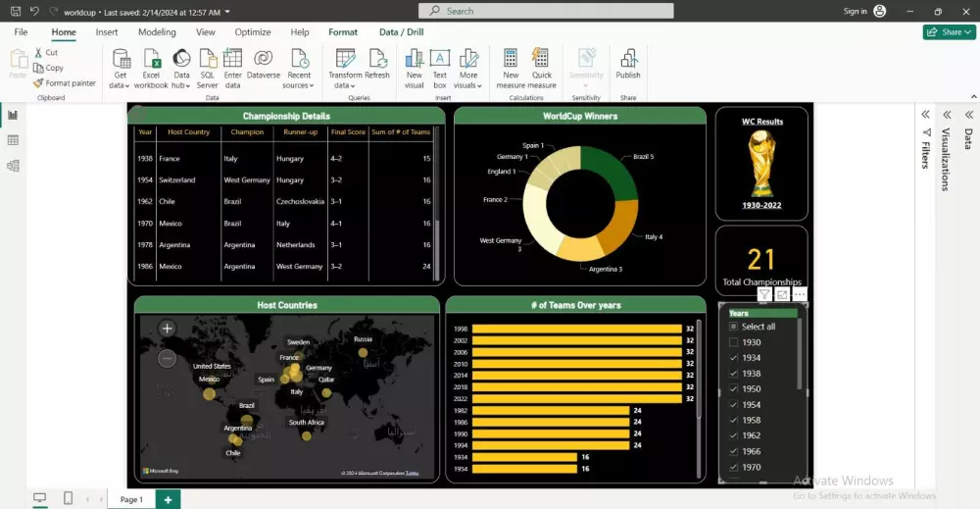Undo the last action
The width and height of the screenshot is (980, 509).
34,11
